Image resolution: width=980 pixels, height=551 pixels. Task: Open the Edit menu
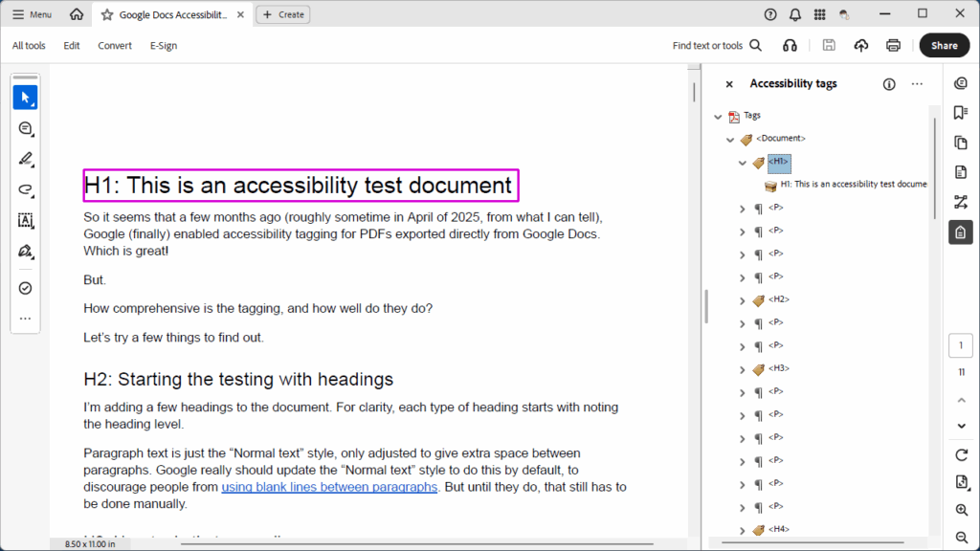[71, 46]
